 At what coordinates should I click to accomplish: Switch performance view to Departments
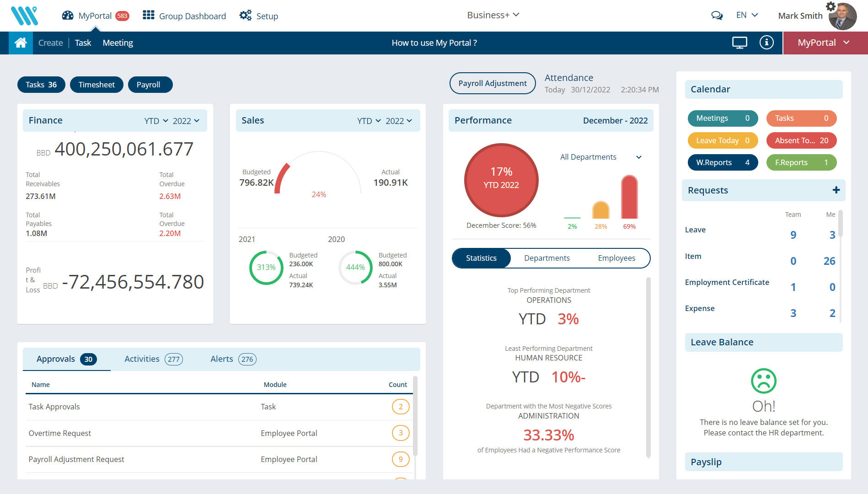click(x=547, y=258)
